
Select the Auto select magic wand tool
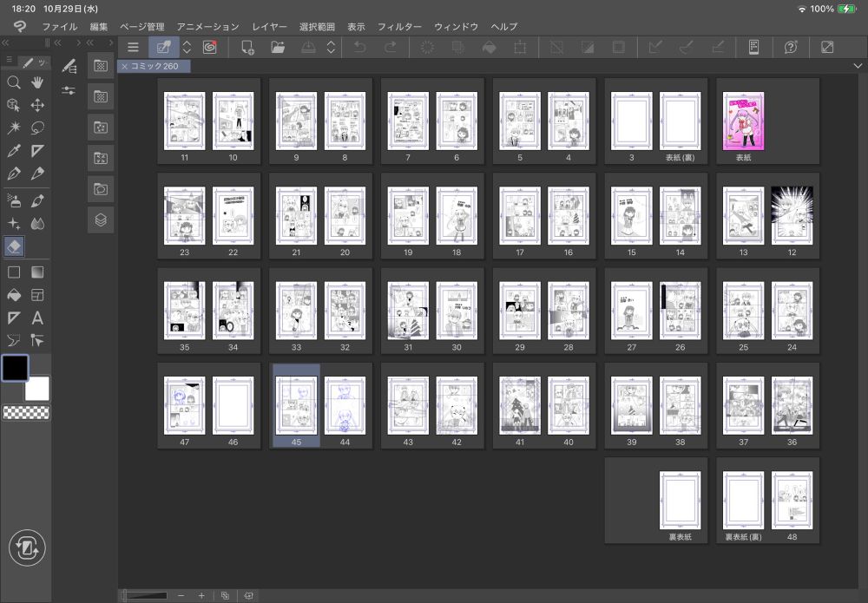[x=14, y=128]
